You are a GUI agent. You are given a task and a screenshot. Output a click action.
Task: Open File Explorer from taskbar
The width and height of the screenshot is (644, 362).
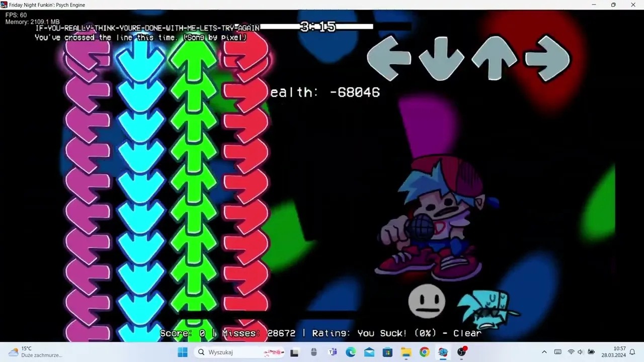click(x=406, y=352)
